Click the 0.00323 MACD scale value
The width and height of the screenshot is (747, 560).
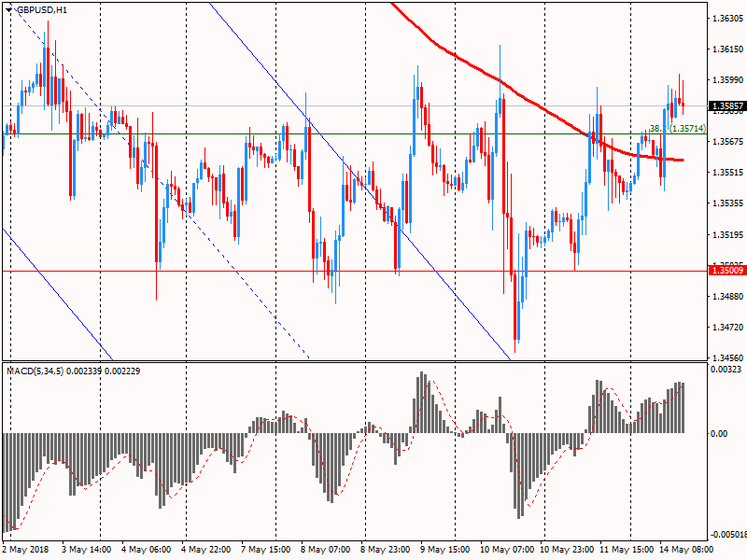pyautogui.click(x=726, y=371)
